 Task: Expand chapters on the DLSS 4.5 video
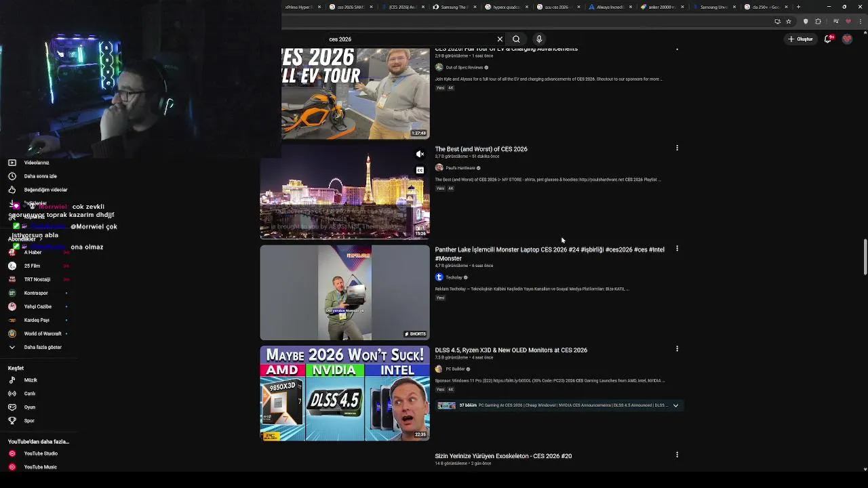point(675,405)
